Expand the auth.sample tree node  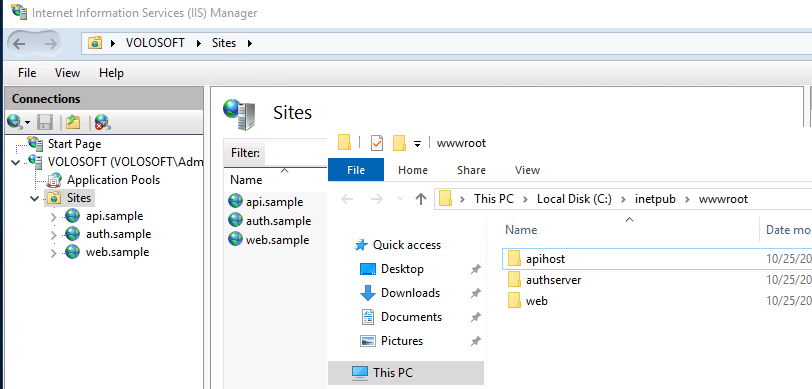coord(53,235)
